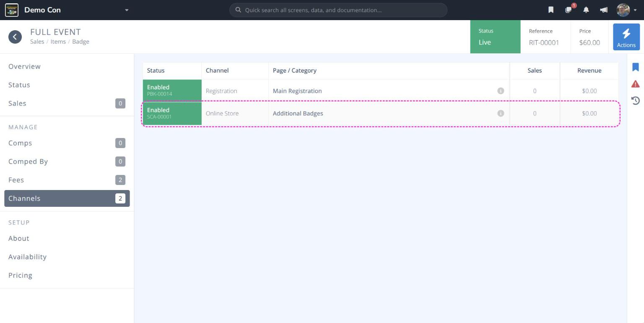The width and height of the screenshot is (644, 323).
Task: Open Pricing under Setup
Action: point(67,275)
